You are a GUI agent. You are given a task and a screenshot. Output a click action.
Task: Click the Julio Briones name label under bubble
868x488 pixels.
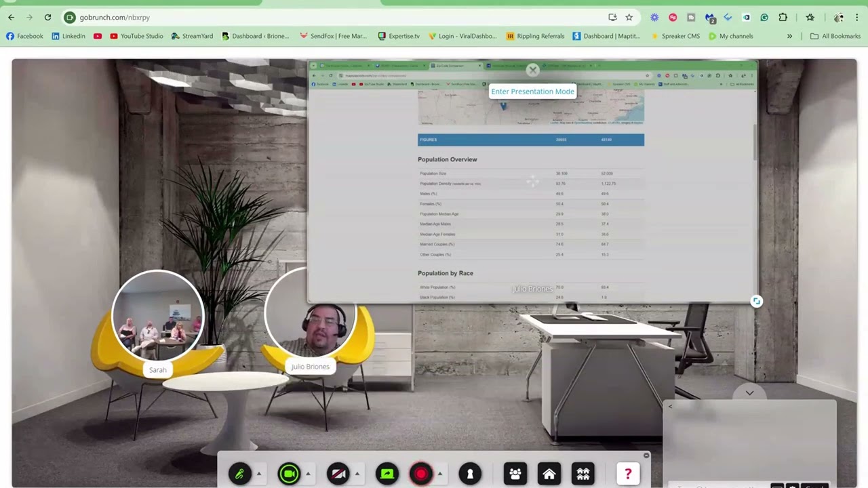310,367
